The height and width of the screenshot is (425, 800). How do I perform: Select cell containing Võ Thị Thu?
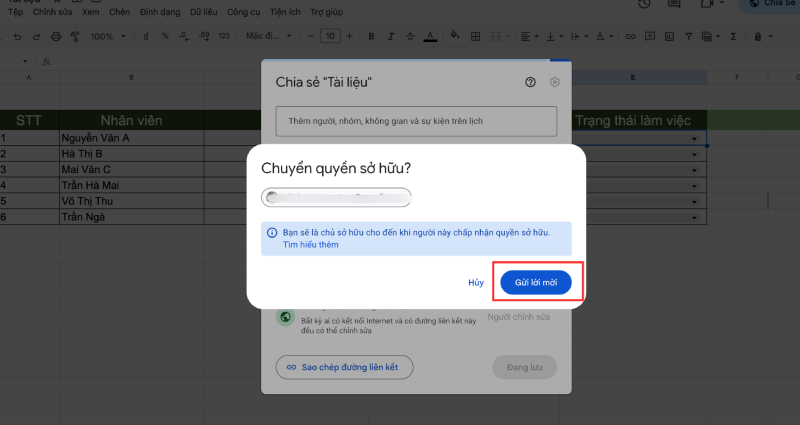(x=132, y=201)
